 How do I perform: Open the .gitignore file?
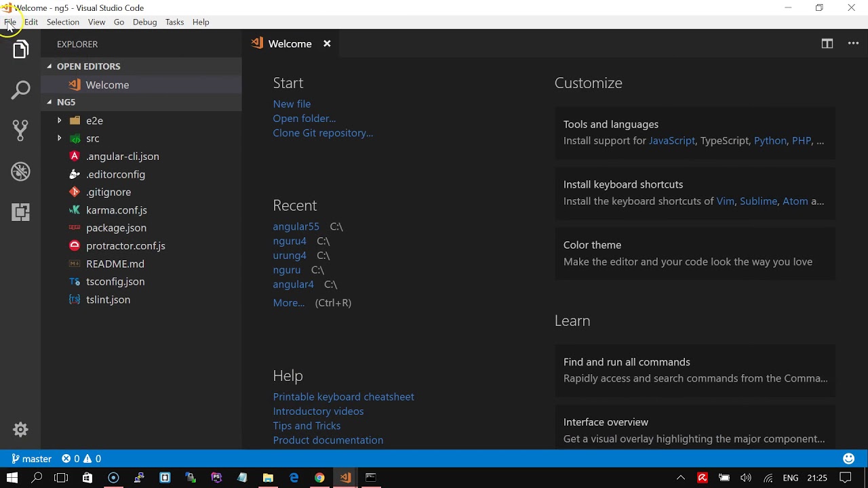point(141,192)
